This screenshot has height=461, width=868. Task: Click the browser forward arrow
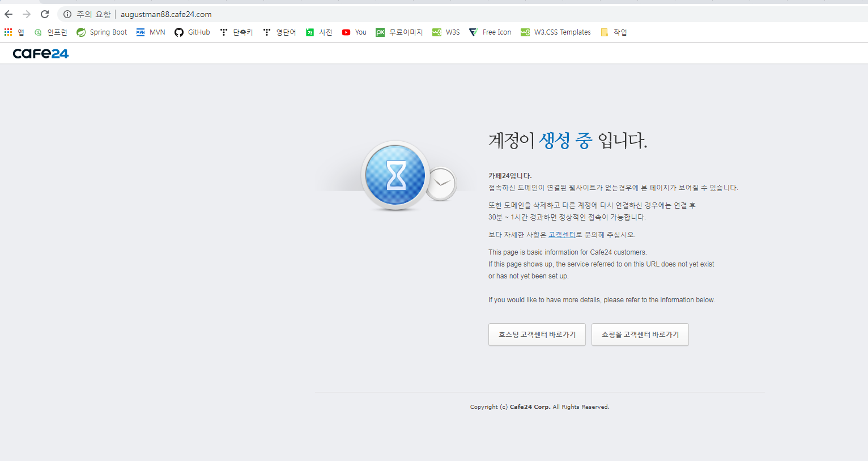27,14
